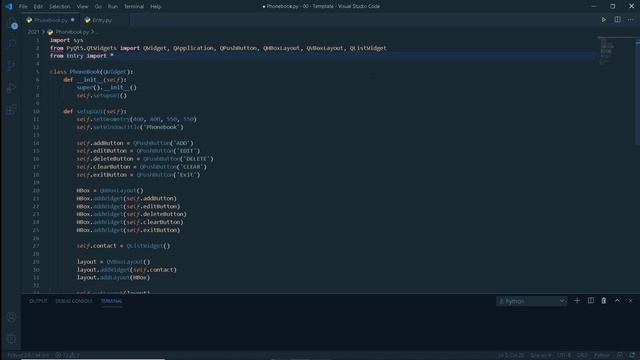Viewport: 640px width, 360px height.
Task: Click Python interpreter version in status bar
Action: pyautogui.click(x=28, y=356)
